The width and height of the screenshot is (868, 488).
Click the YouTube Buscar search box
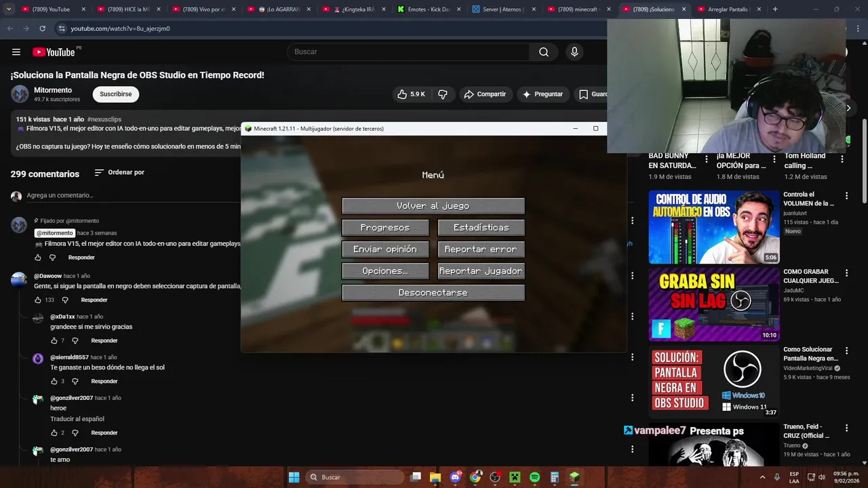click(408, 52)
